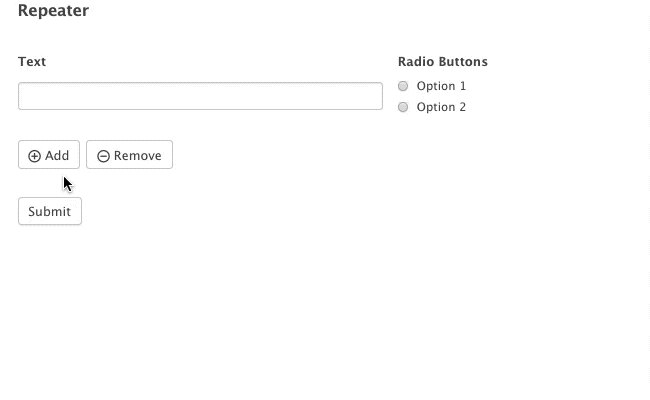
Task: Click the word "Add" next to plus icon
Action: tap(57, 155)
